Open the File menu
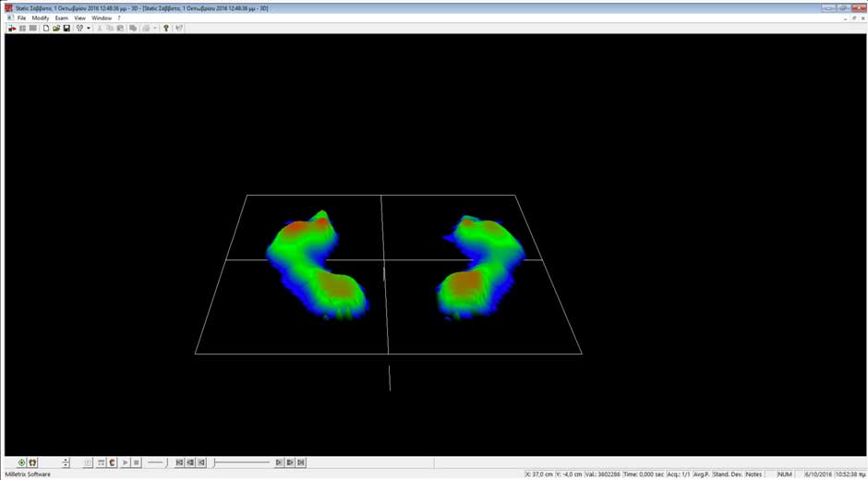The width and height of the screenshot is (868, 480). pos(22,18)
